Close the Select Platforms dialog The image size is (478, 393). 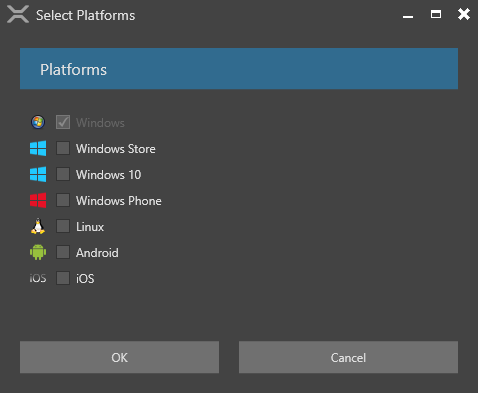coord(464,14)
